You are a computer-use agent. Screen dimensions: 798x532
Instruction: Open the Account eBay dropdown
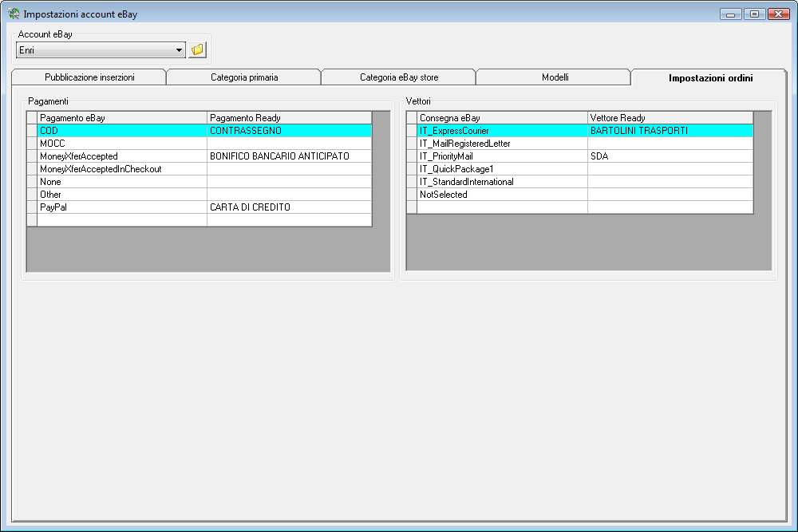pyautogui.click(x=179, y=50)
